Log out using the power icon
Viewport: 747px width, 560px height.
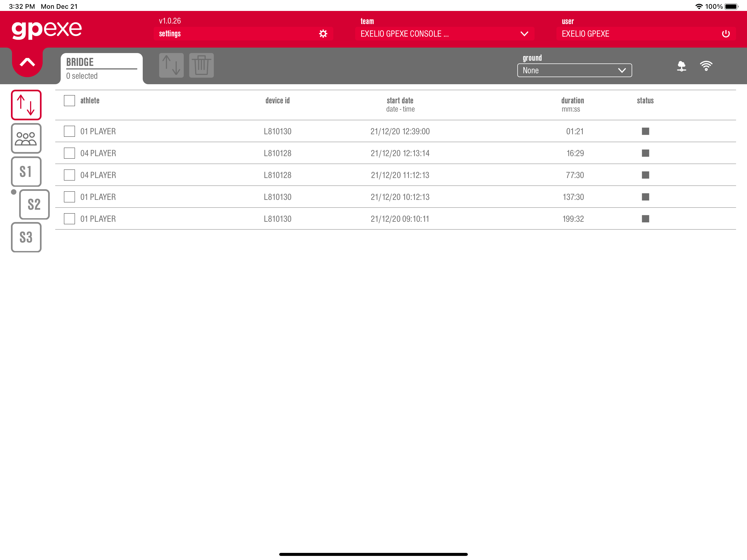pos(725,34)
